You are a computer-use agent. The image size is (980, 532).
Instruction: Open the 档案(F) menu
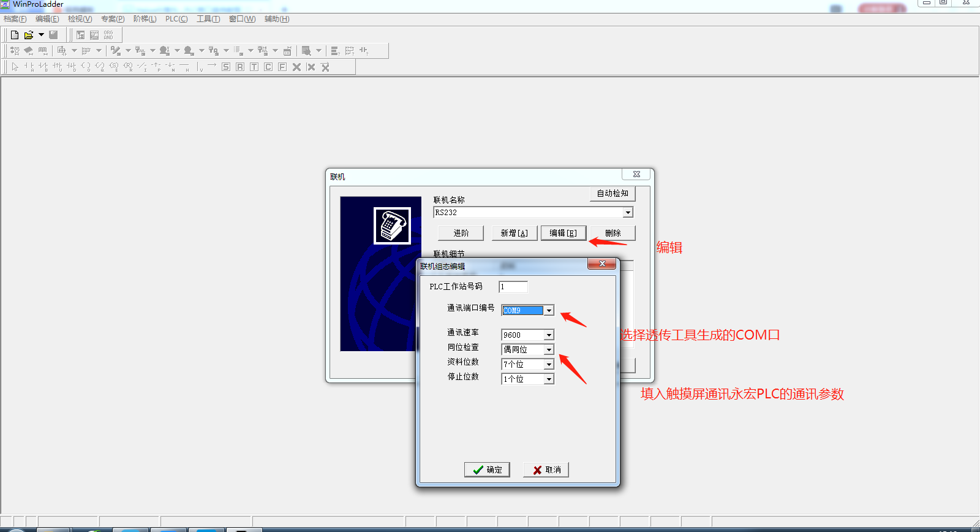pyautogui.click(x=15, y=19)
